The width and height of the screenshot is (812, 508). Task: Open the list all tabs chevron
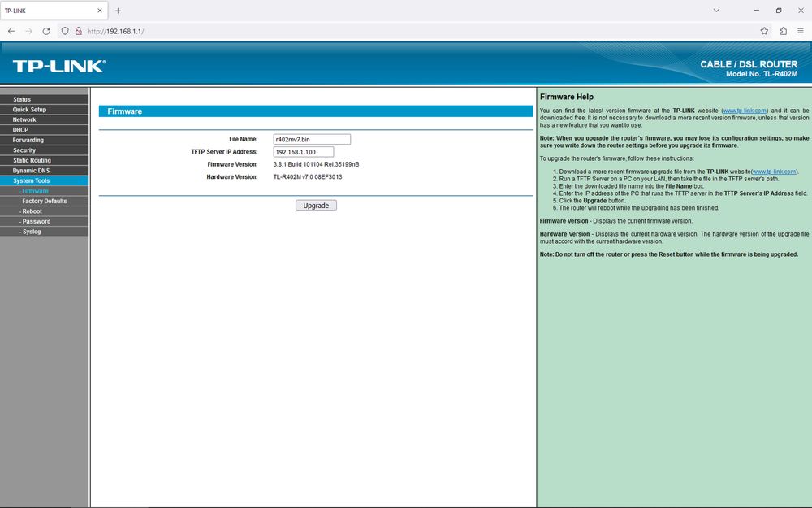[x=716, y=11]
